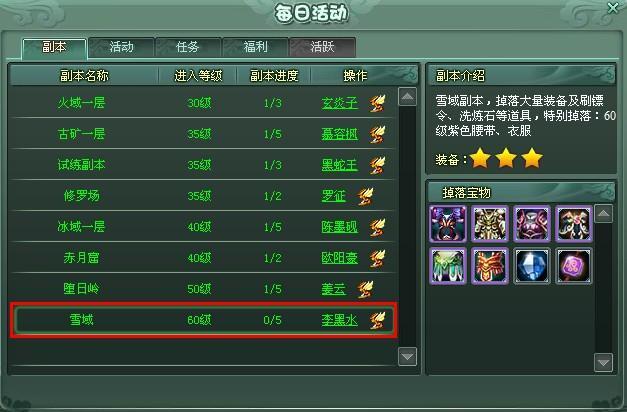
Task: Select the green robe loot icon
Action: click(x=448, y=266)
